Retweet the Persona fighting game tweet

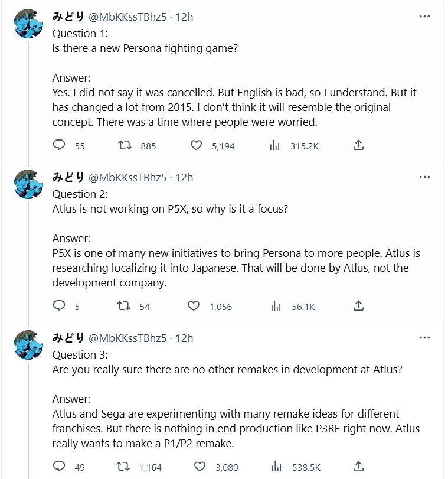(125, 145)
